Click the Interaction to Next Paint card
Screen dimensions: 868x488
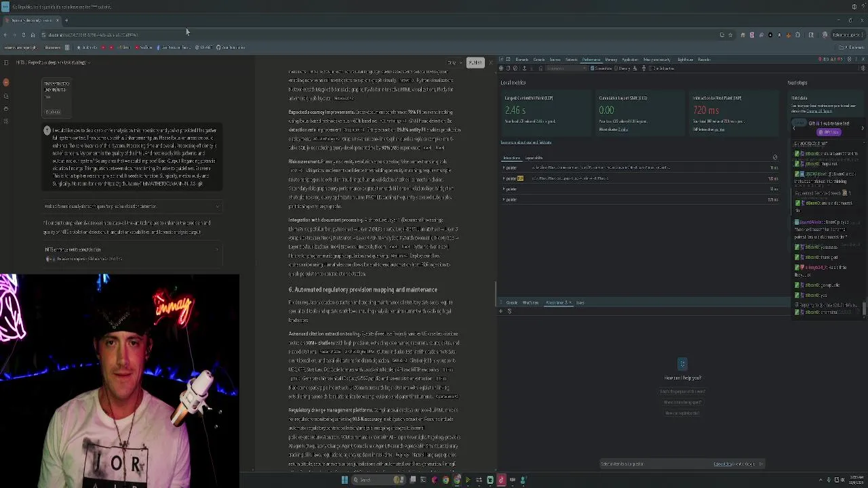[x=734, y=113]
